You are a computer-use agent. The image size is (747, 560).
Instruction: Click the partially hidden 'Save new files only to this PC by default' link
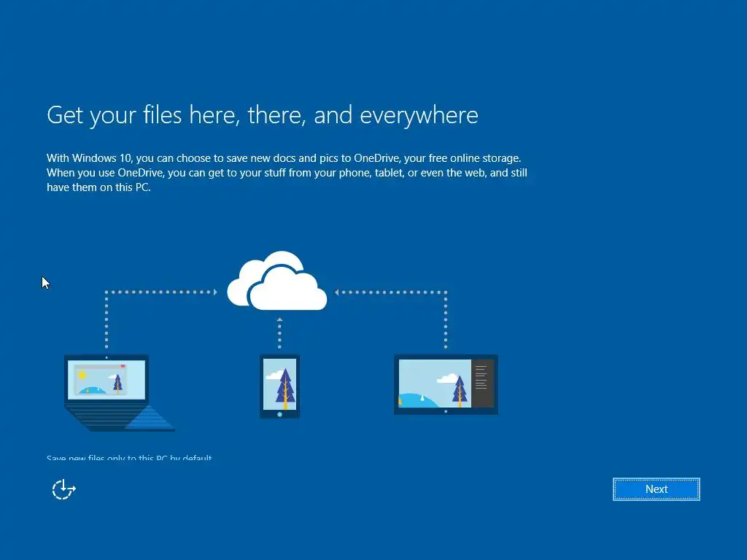click(129, 458)
